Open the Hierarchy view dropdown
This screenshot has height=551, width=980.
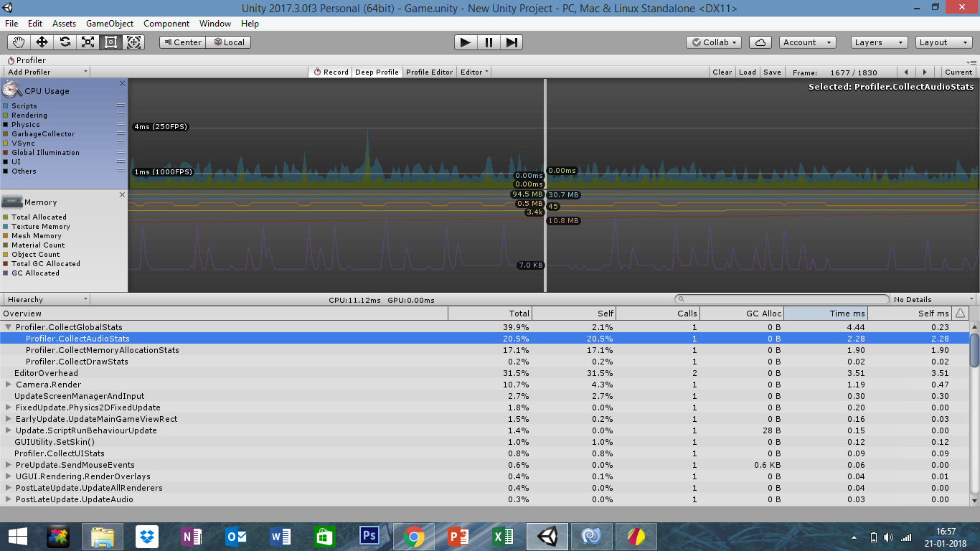(47, 299)
